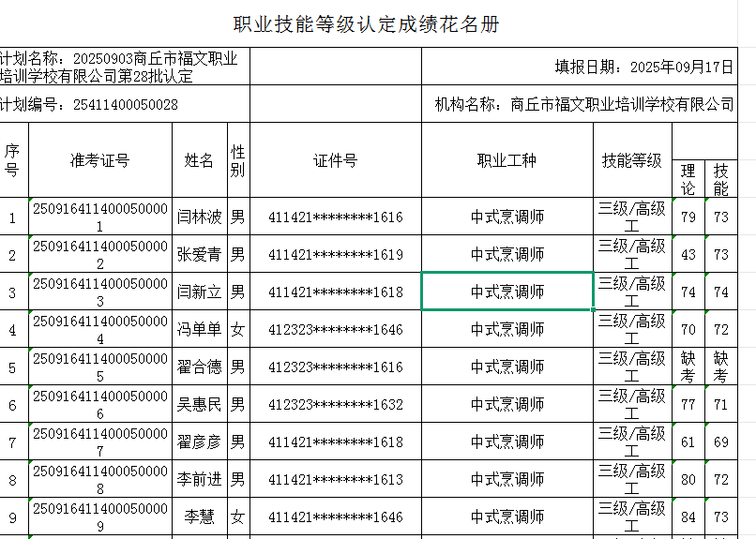The height and width of the screenshot is (539, 756).
Task: Select the 技能等级 header cell
Action: (x=632, y=160)
